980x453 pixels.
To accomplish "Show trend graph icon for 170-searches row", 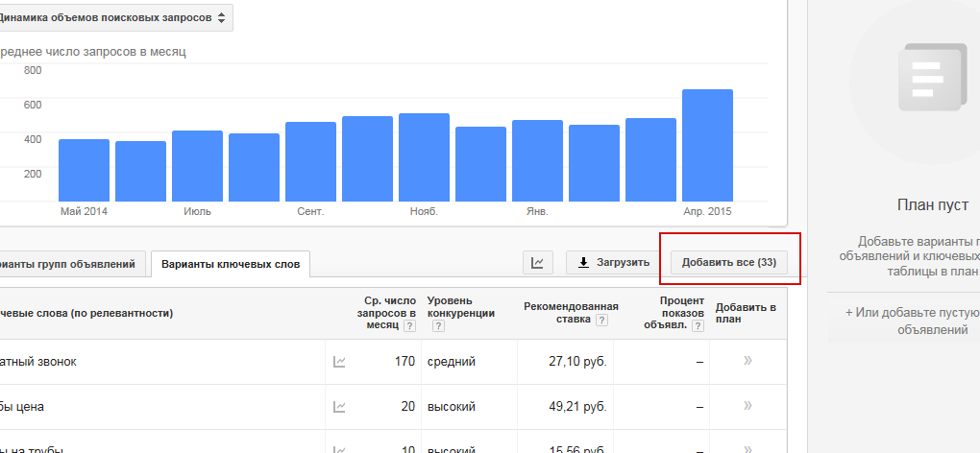I will pos(339,362).
